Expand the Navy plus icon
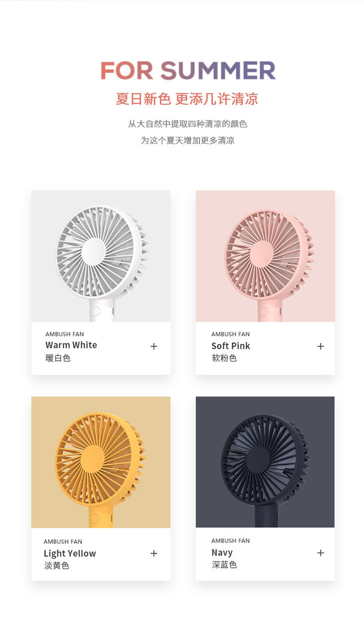Image resolution: width=364 pixels, height=617 pixels. coord(320,553)
